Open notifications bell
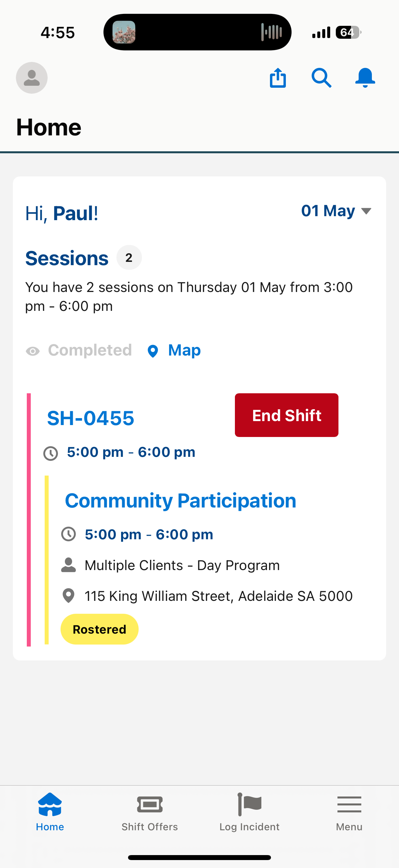 [365, 78]
